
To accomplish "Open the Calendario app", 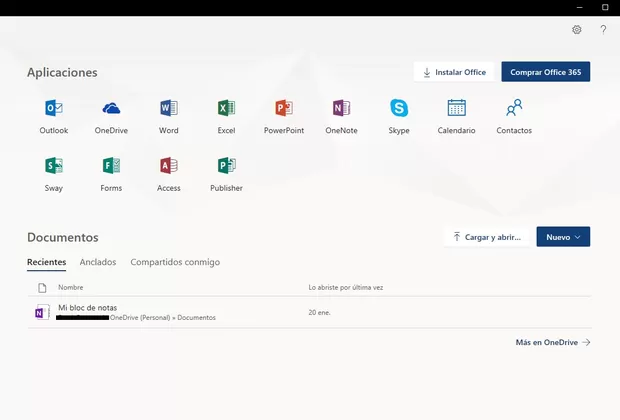I will coord(456,117).
